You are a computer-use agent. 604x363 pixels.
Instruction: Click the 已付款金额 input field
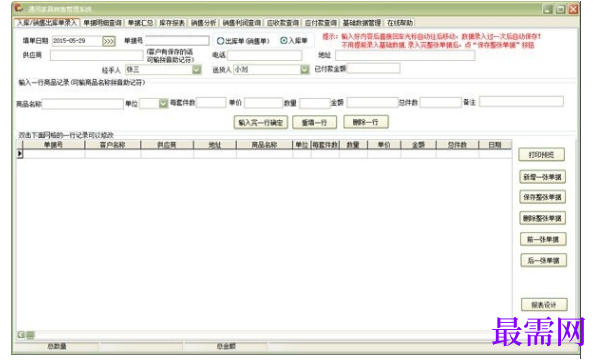click(x=373, y=69)
